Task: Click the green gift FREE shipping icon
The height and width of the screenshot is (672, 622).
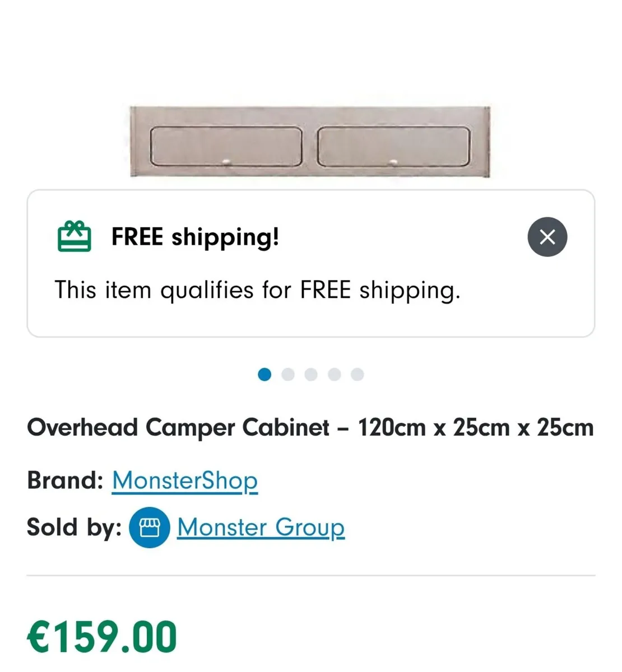Action: (75, 237)
